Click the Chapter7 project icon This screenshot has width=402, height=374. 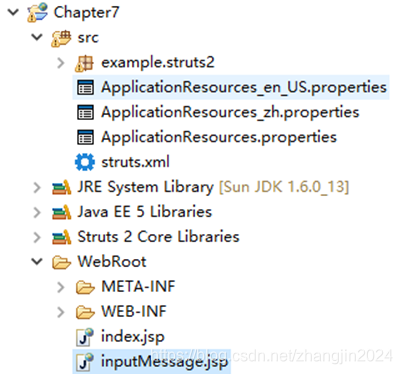click(x=37, y=12)
